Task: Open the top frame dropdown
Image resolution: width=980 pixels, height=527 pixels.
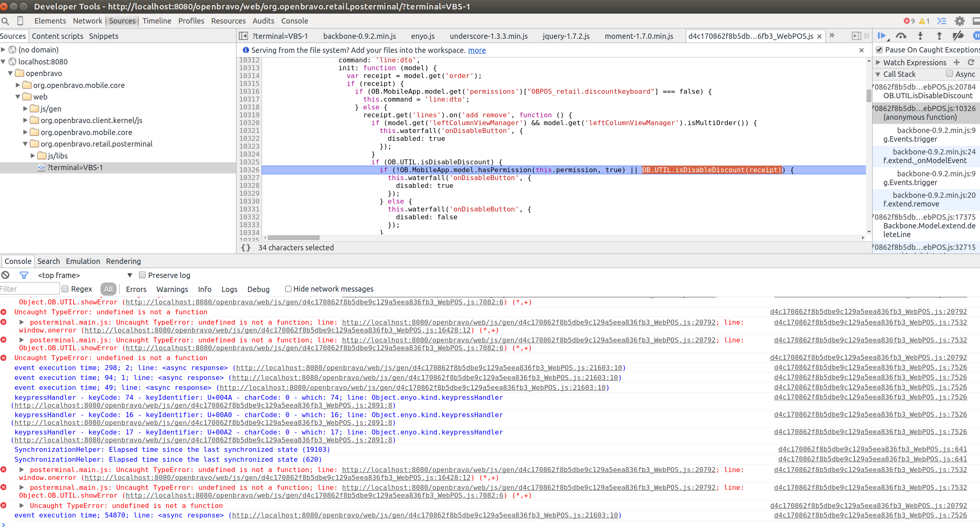Action: (x=129, y=275)
